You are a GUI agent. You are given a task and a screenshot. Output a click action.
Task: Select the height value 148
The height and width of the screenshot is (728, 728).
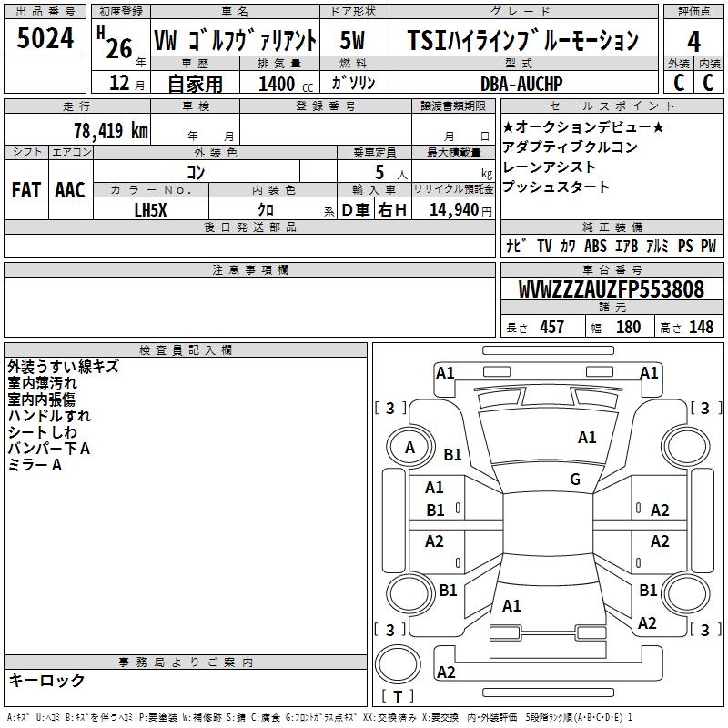tap(702, 327)
